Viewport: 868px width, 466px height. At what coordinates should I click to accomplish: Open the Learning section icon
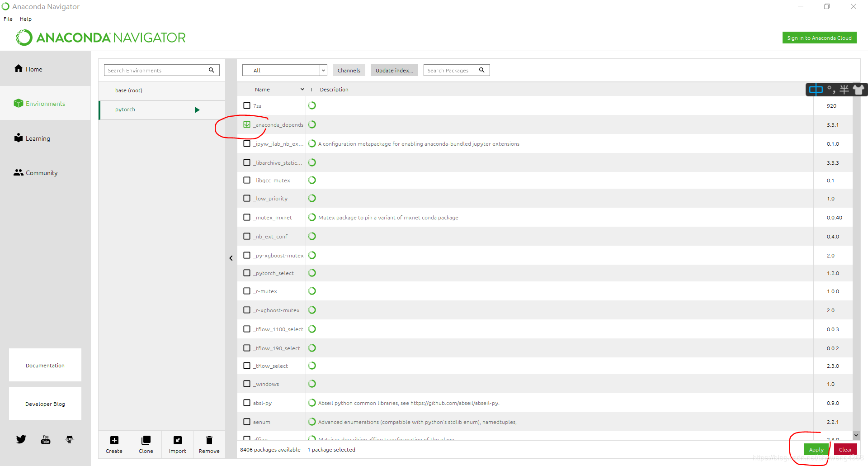tap(19, 138)
